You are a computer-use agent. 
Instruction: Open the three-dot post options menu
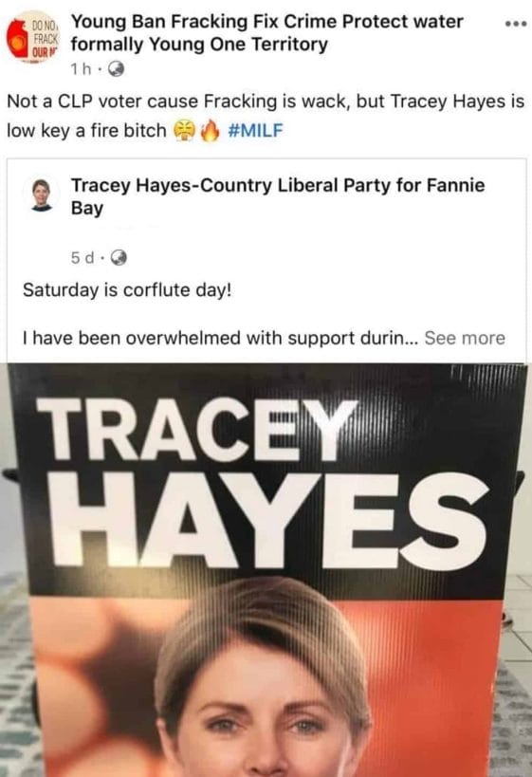[x=515, y=24]
